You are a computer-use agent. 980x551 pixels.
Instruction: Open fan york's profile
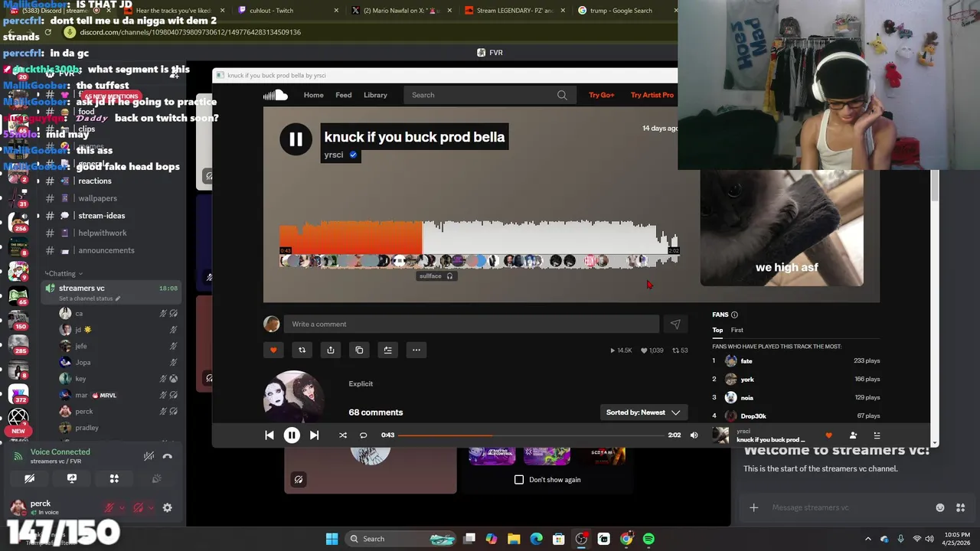746,379
